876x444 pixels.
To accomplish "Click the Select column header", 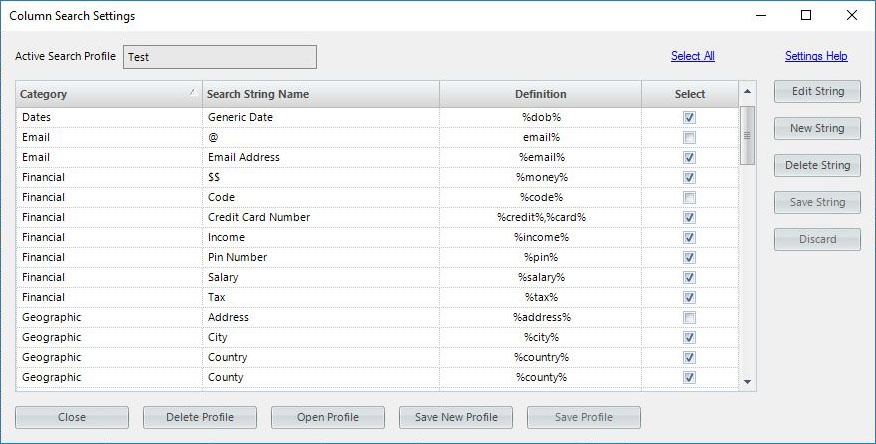I will click(x=690, y=94).
